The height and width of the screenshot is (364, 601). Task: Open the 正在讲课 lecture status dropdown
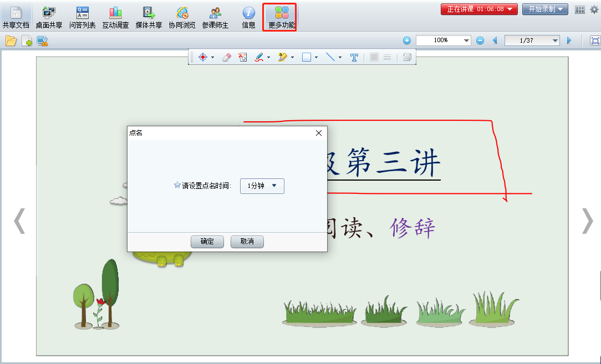click(x=479, y=9)
